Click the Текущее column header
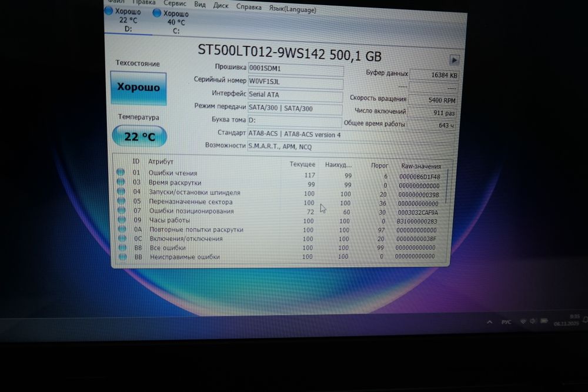This screenshot has width=588, height=392. coord(302,164)
